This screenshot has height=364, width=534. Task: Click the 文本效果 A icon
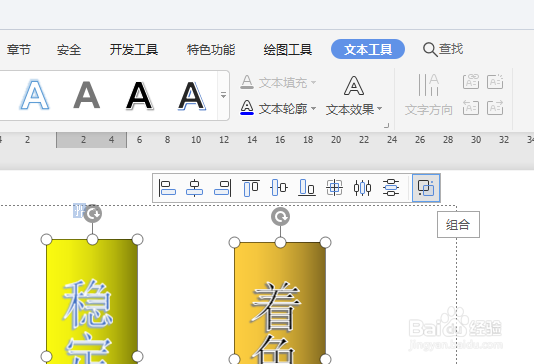354,86
